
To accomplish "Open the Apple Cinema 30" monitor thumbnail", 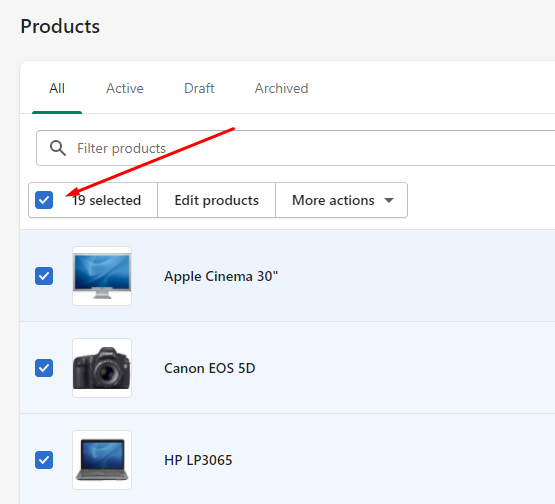I will pyautogui.click(x=102, y=276).
